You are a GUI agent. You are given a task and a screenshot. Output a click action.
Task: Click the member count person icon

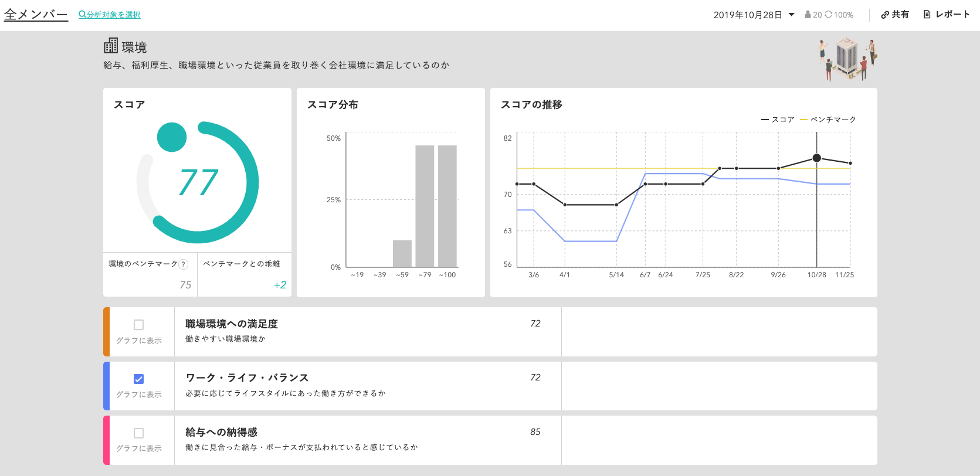coord(808,15)
